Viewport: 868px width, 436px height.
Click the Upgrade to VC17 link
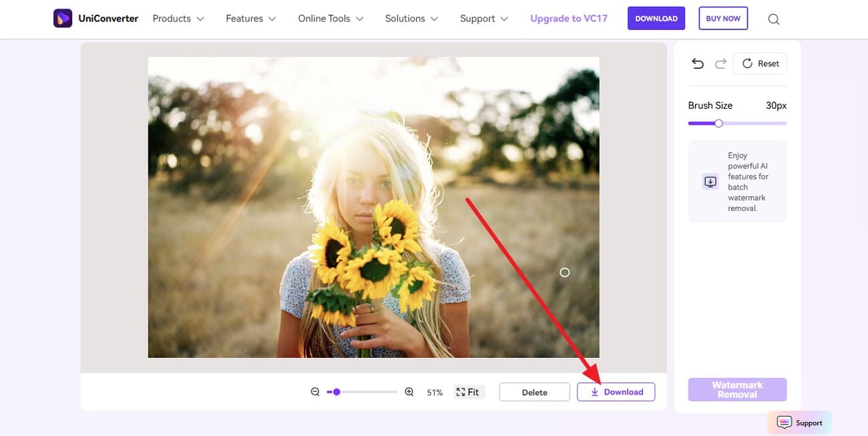coord(568,18)
